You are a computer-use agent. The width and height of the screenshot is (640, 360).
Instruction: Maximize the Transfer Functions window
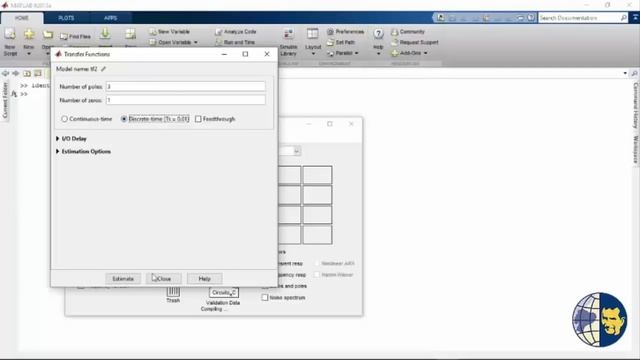click(x=245, y=54)
